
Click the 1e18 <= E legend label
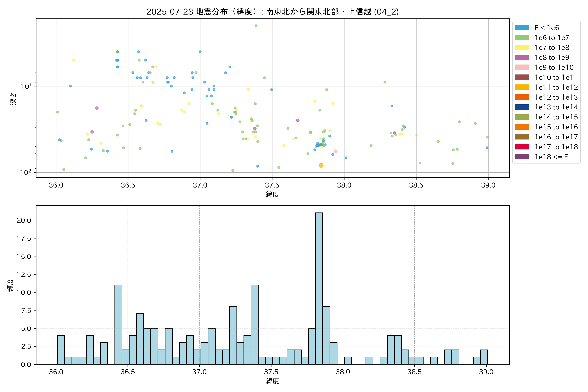[x=551, y=157]
